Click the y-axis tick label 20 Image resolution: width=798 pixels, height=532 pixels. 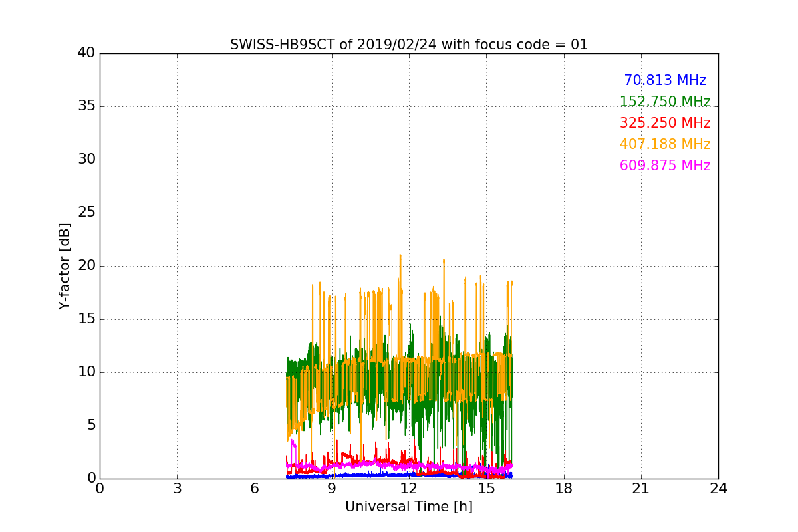pos(86,266)
